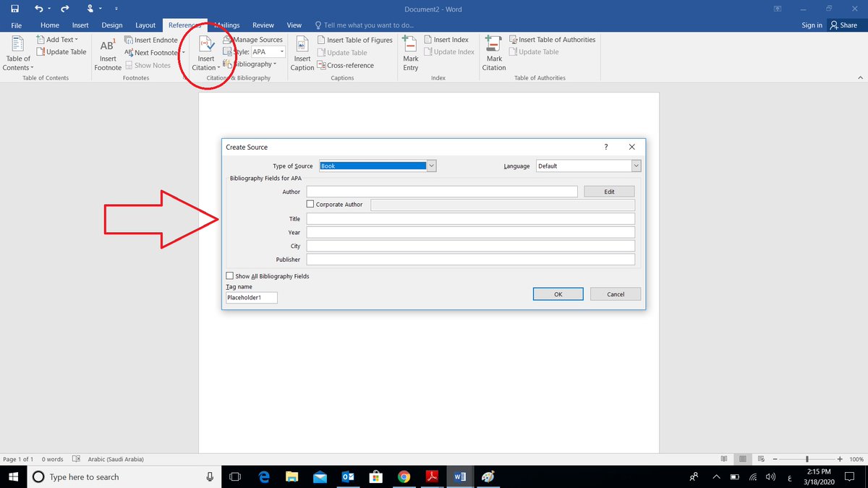Undo the last action

click(x=38, y=9)
